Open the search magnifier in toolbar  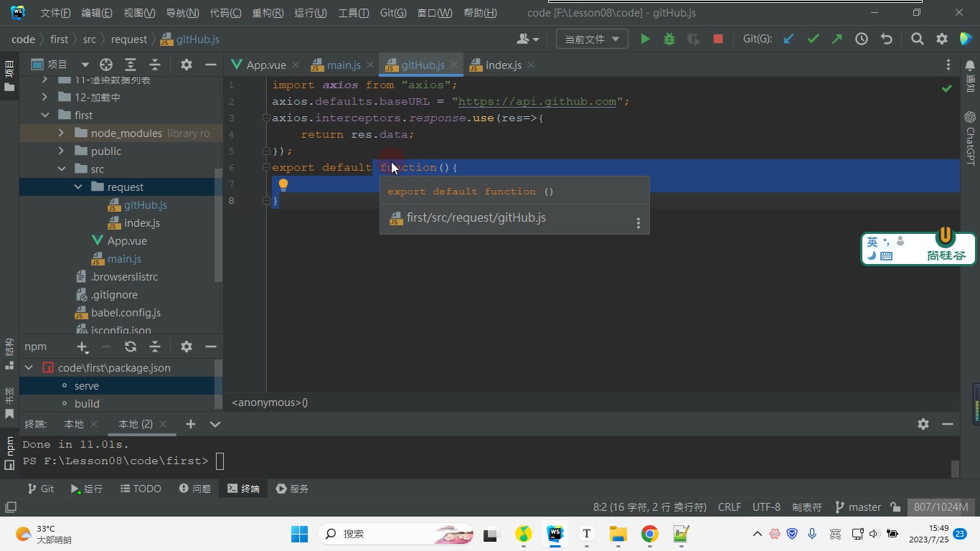tap(917, 39)
